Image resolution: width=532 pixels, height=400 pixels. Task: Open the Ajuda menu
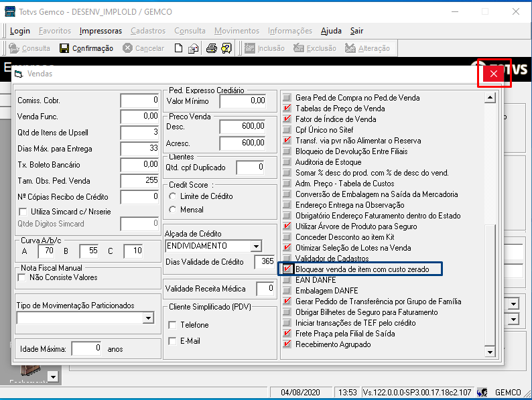(x=331, y=31)
